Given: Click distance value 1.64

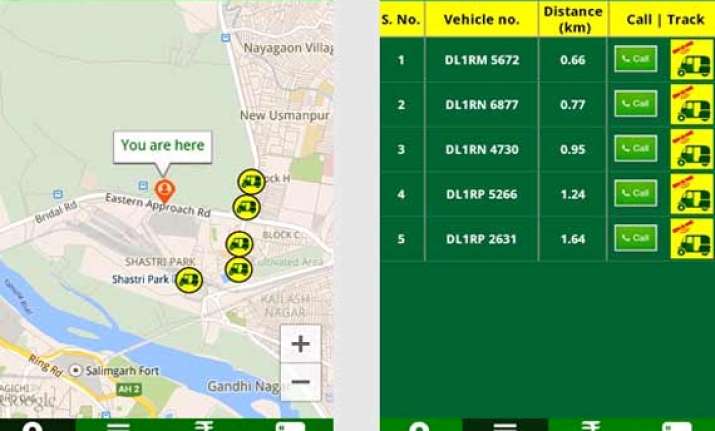Looking at the screenshot, I should point(573,239).
